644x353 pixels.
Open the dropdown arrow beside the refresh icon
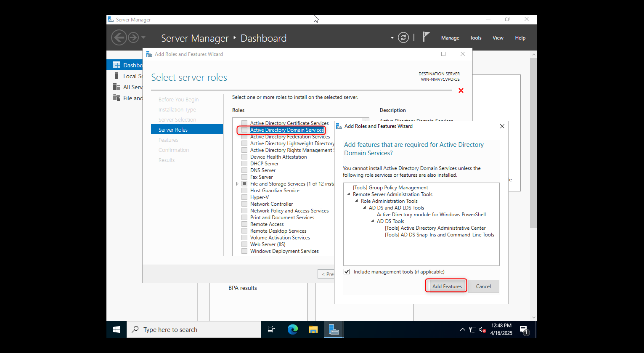[x=392, y=38]
